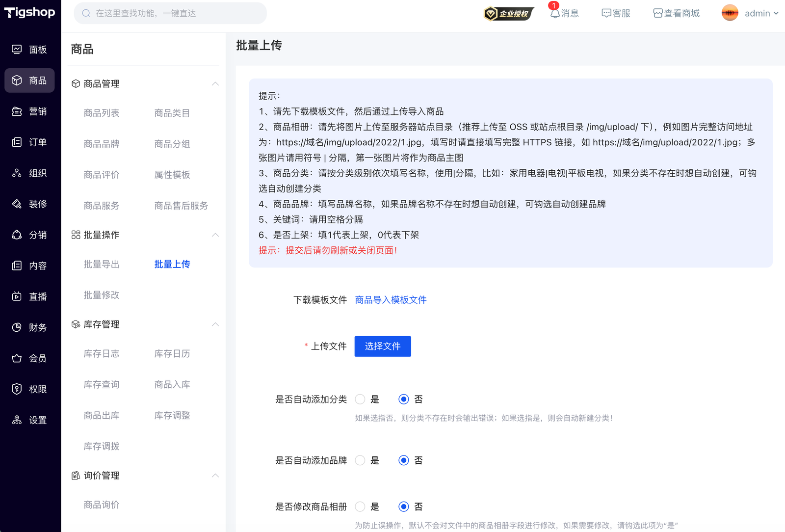Open the 财务 finance pie chart icon
The width and height of the screenshot is (785, 532).
coord(17,327)
